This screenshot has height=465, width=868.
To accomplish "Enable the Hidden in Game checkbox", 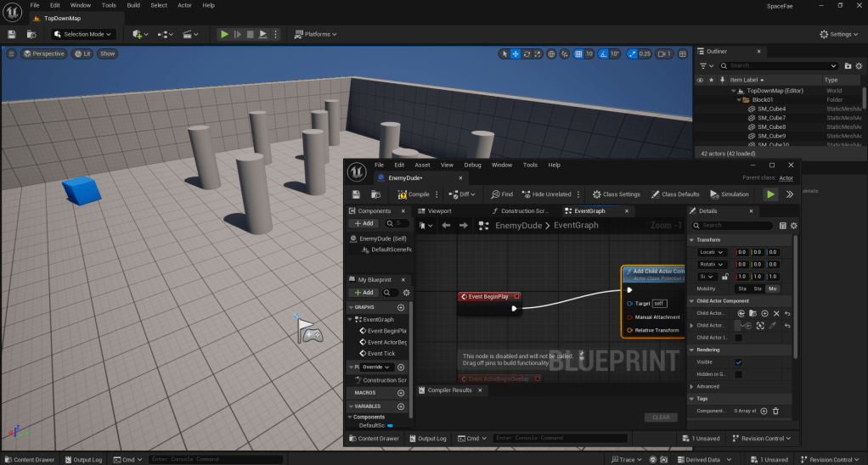I will tap(738, 374).
